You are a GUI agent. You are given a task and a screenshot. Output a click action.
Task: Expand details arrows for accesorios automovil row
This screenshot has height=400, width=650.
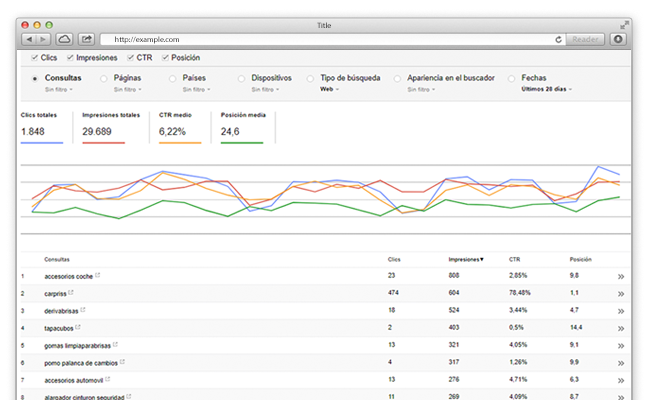pyautogui.click(x=621, y=381)
